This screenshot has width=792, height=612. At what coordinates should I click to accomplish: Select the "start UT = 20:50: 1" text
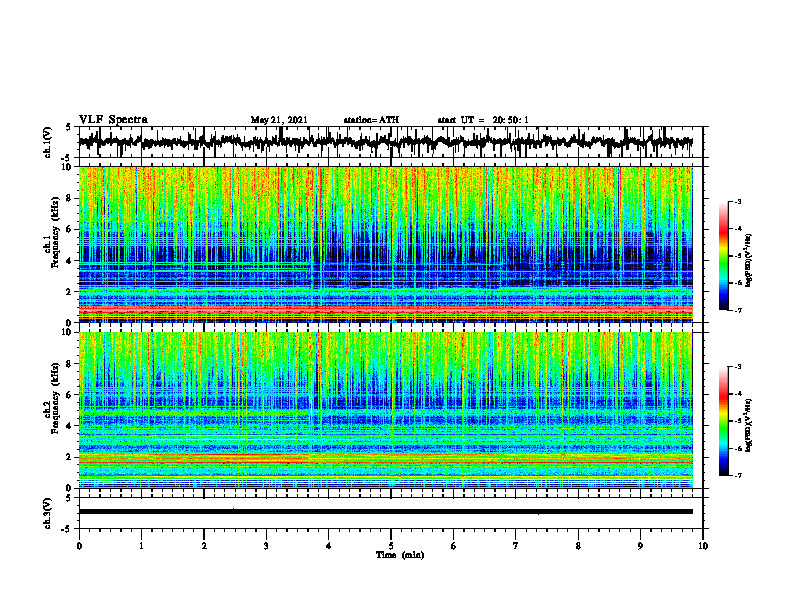point(483,120)
